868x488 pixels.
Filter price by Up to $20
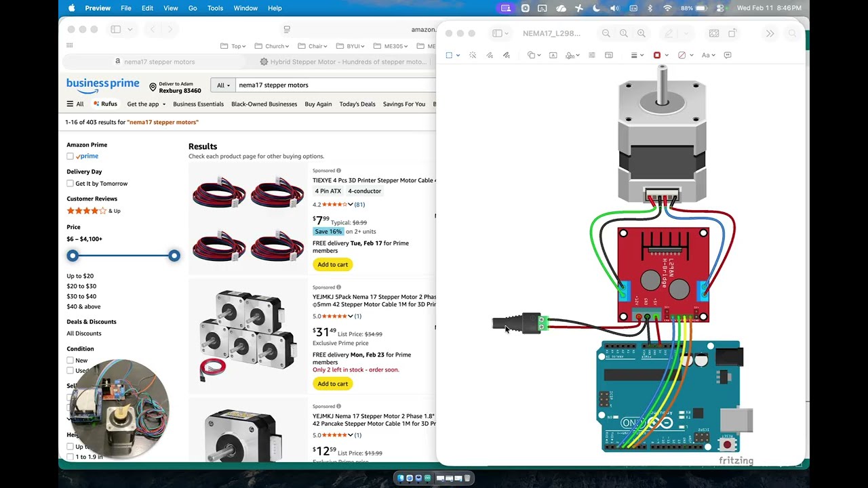tap(80, 276)
